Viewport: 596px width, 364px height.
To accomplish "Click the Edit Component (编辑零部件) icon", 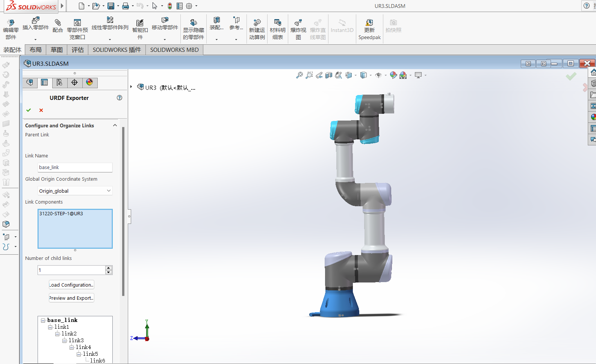I will click(11, 23).
